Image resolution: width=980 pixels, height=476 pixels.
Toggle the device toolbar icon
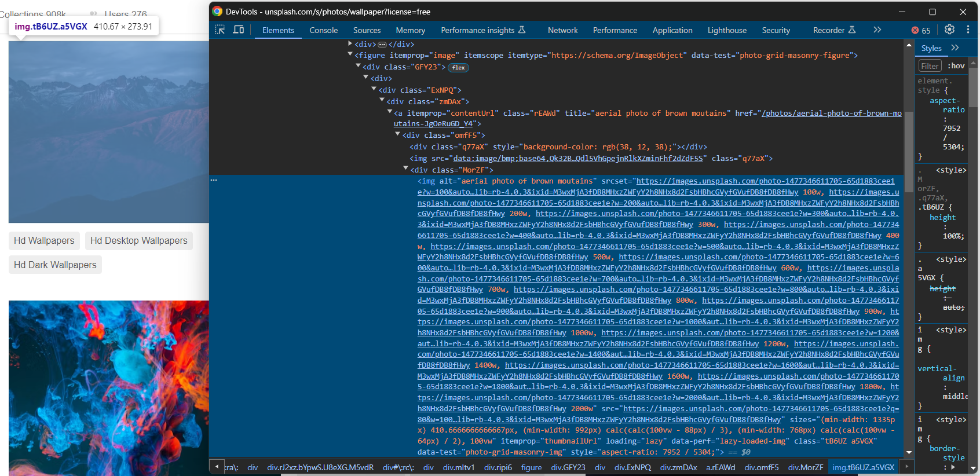click(x=239, y=30)
